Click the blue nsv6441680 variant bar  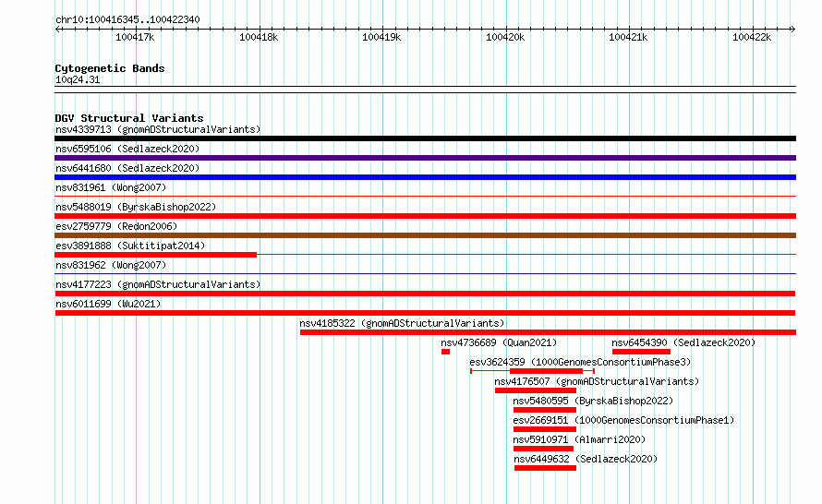click(x=425, y=177)
